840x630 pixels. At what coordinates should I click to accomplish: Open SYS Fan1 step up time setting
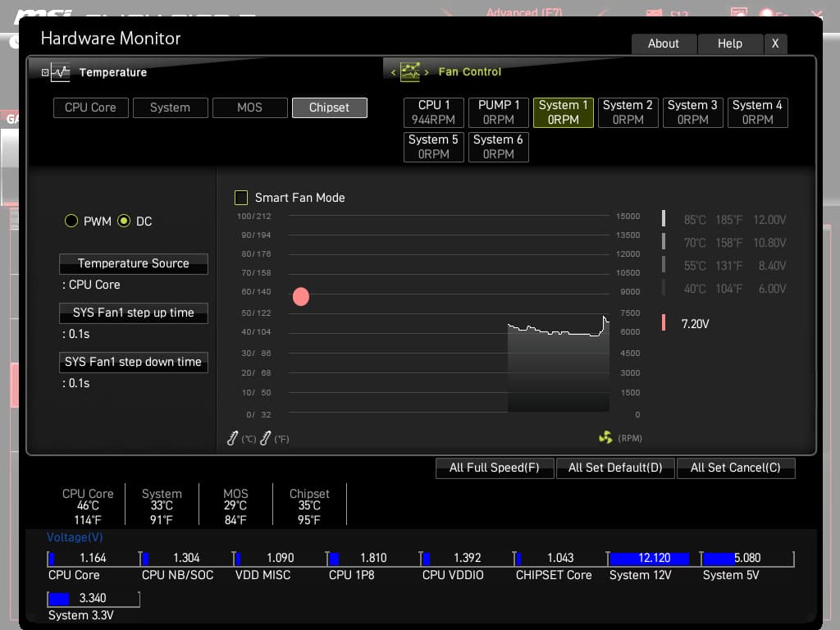(x=133, y=313)
